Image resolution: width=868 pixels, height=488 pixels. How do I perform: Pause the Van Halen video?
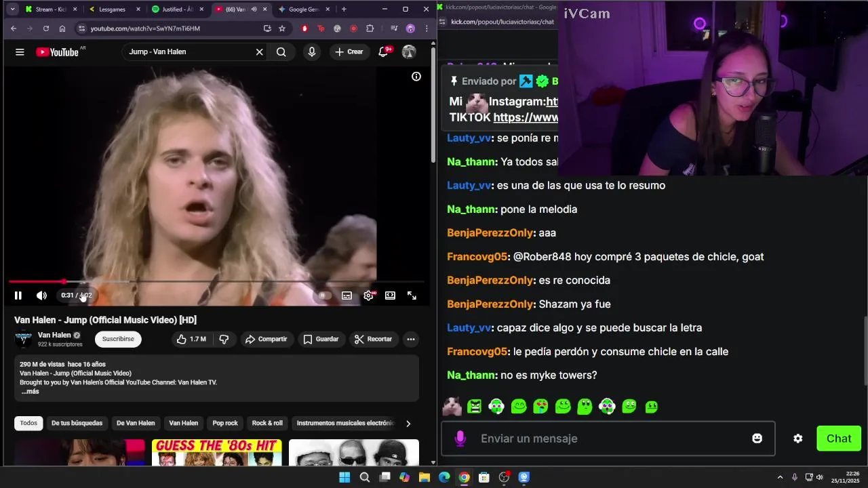(x=18, y=296)
